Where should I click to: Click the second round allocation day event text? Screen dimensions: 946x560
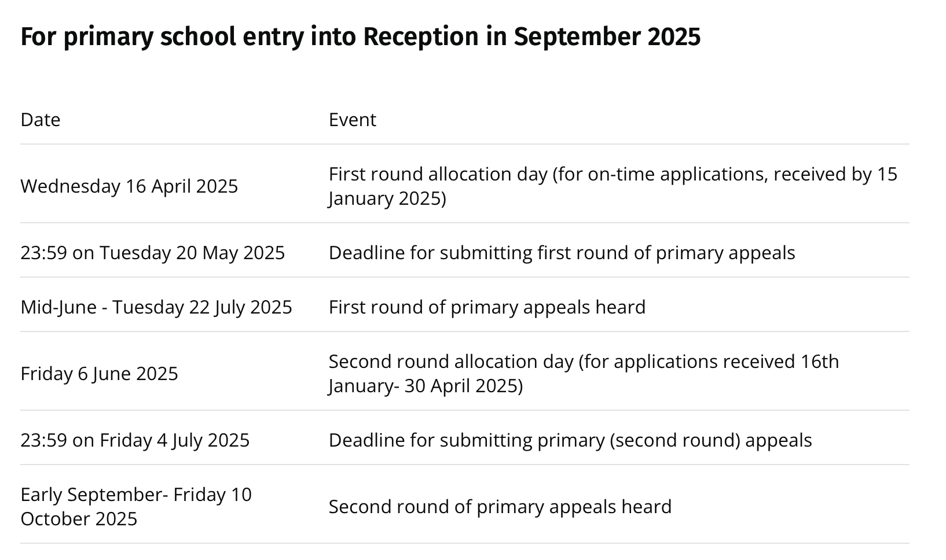tap(583, 362)
